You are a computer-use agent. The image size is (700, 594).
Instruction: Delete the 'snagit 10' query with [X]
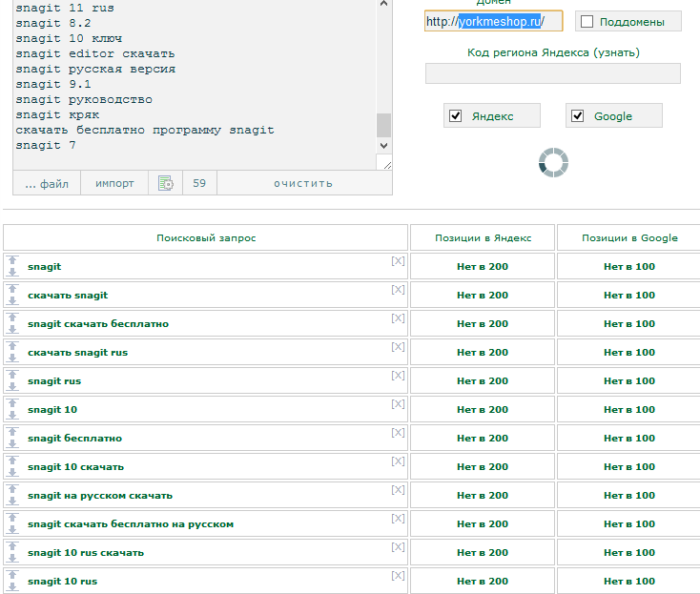(x=398, y=404)
